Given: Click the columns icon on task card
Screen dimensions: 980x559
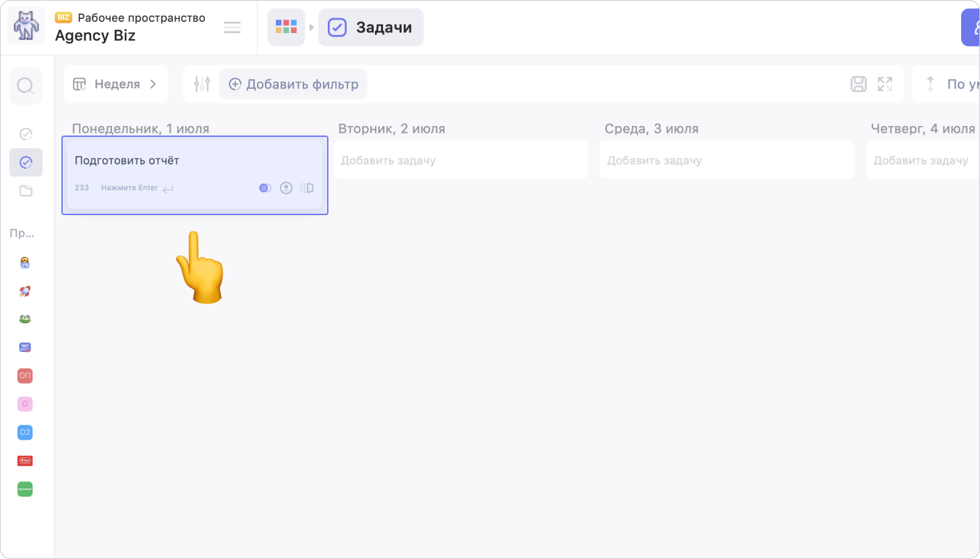Looking at the screenshot, I should click(x=307, y=188).
